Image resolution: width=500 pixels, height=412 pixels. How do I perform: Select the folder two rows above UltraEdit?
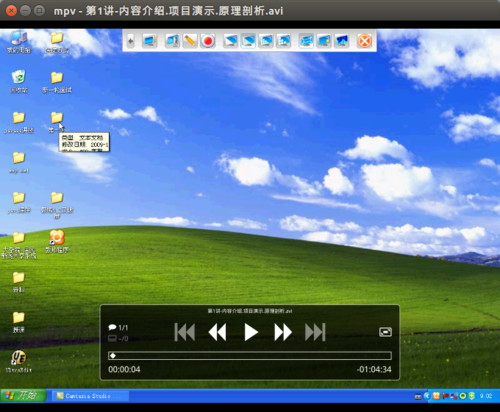[19, 282]
